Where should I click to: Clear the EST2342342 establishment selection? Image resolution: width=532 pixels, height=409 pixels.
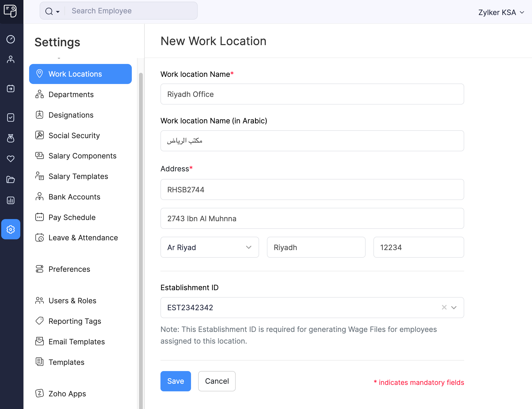coord(444,308)
